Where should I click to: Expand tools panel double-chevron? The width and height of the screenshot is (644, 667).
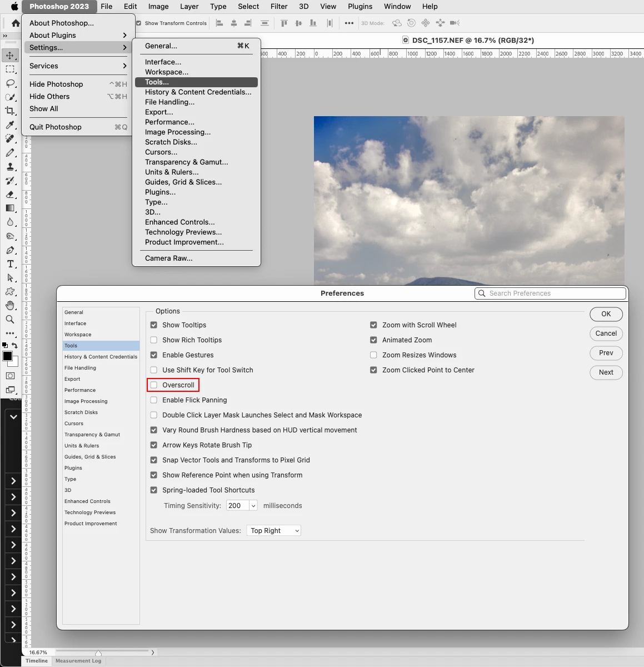pos(5,36)
